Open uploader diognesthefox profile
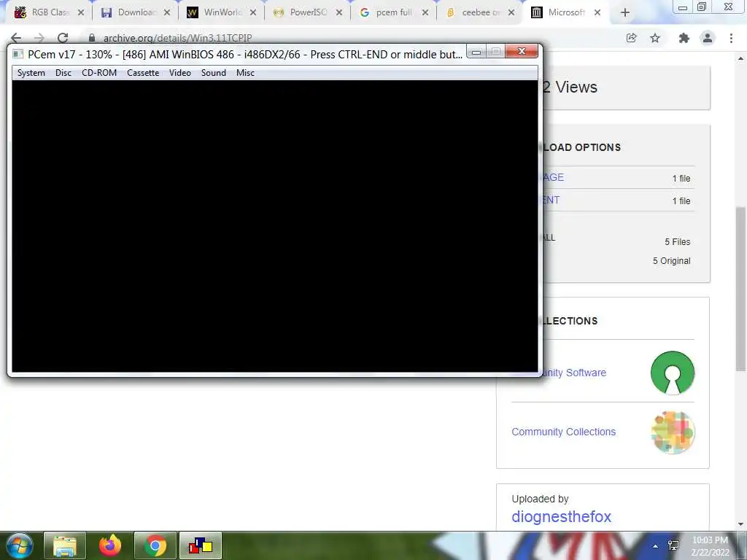 [561, 517]
